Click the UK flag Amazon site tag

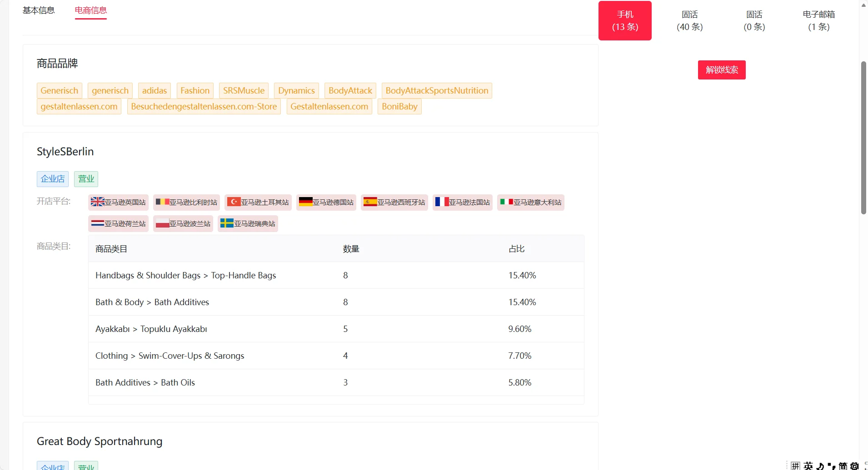(x=118, y=202)
